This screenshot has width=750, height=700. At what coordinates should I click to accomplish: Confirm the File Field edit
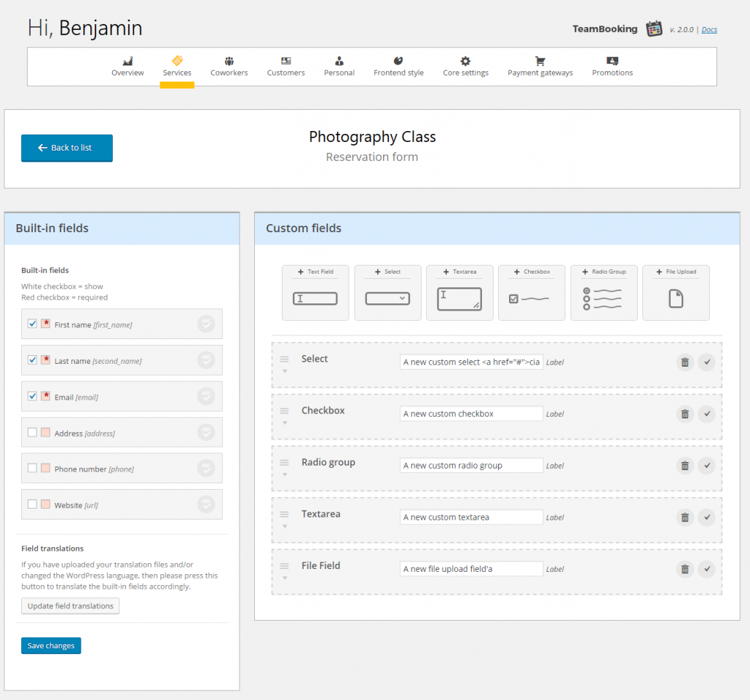(x=706, y=569)
